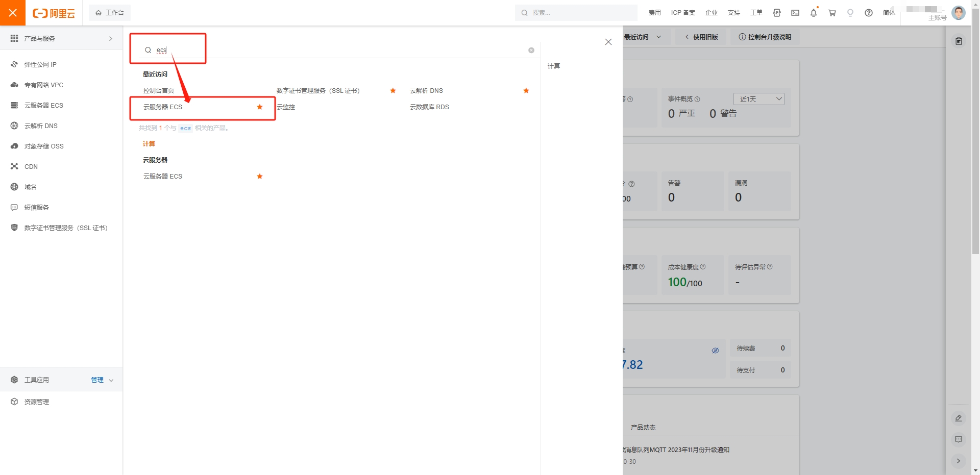Open 云监控 cloud monitor link

pos(286,107)
